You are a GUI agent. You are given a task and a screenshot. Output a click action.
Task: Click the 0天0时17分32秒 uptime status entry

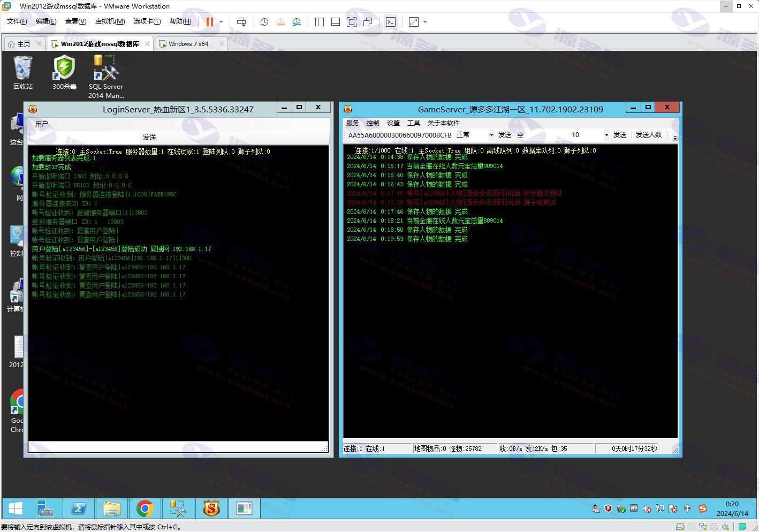[634, 449]
